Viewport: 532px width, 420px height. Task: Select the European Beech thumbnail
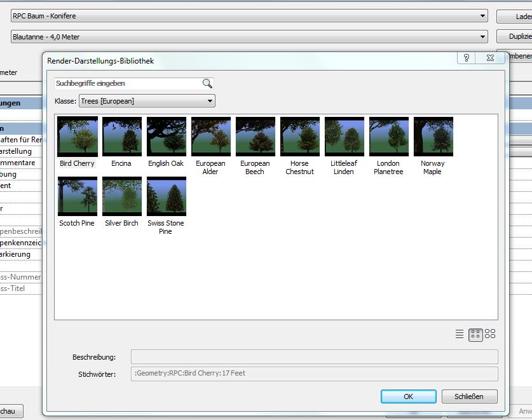click(255, 137)
